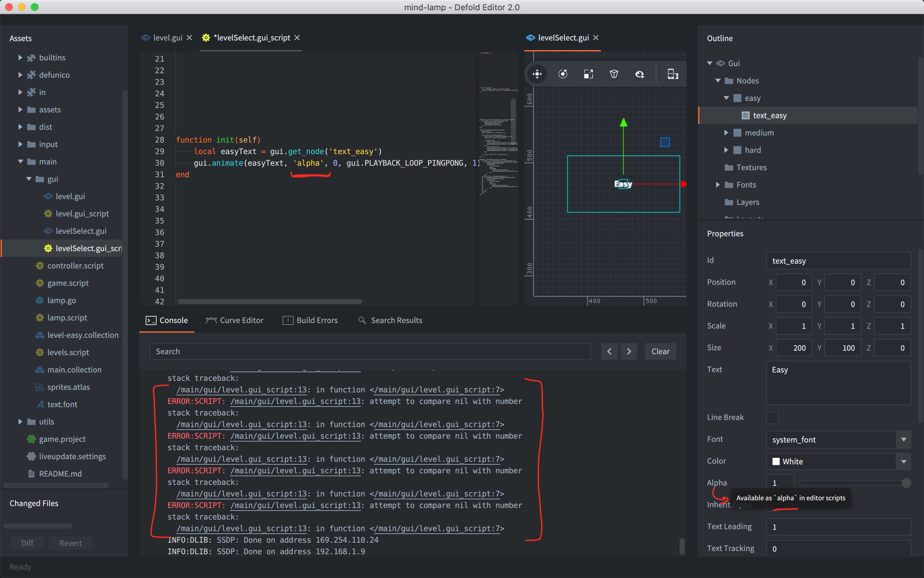
Task: Adjust the Alpha slider handle
Action: pyautogui.click(x=906, y=483)
